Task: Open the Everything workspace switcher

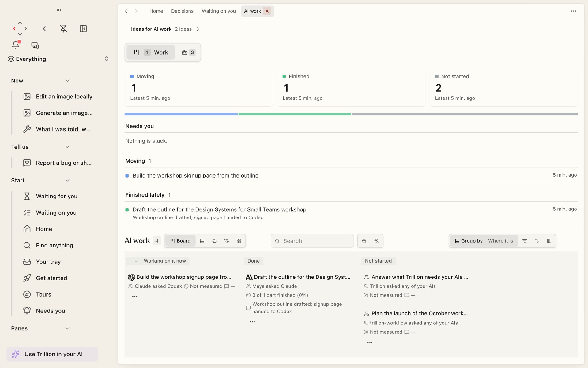Action: [58, 59]
